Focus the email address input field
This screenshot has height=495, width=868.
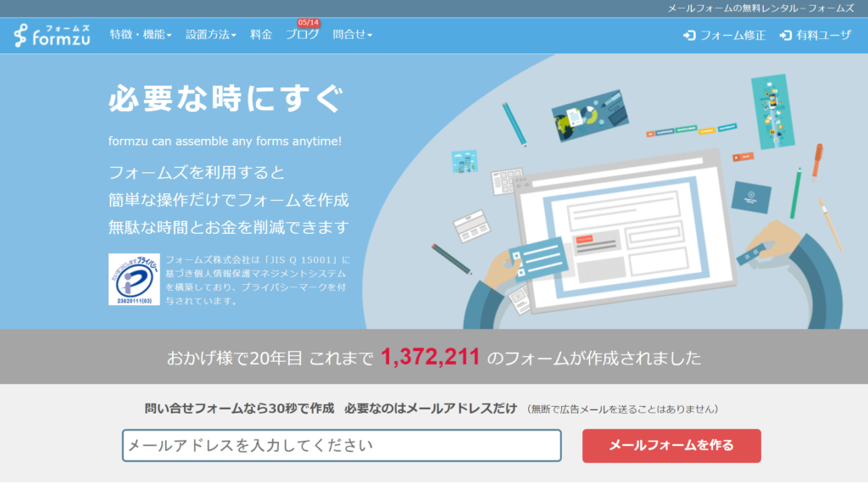coord(342,446)
